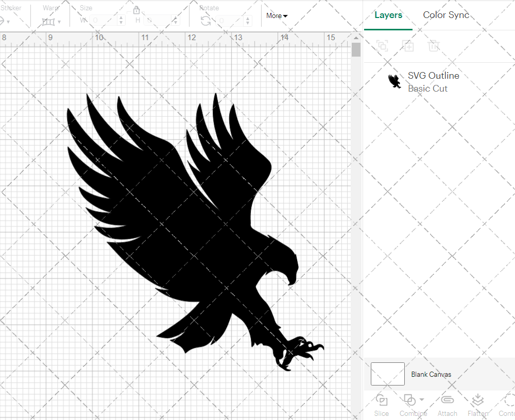Screen dimensions: 515x420
Task: Click the Delete trash icon
Action: pos(434,46)
